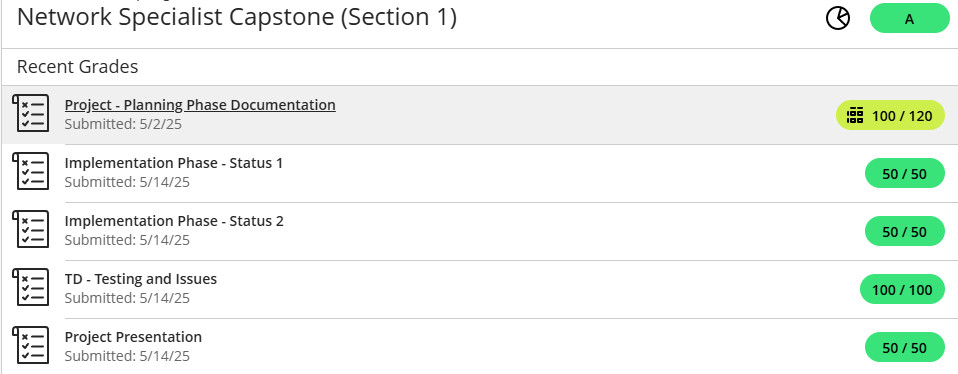This screenshot has height=374, width=958.
Task: Click the TD Testing and Issues assignment icon
Action: (31, 287)
